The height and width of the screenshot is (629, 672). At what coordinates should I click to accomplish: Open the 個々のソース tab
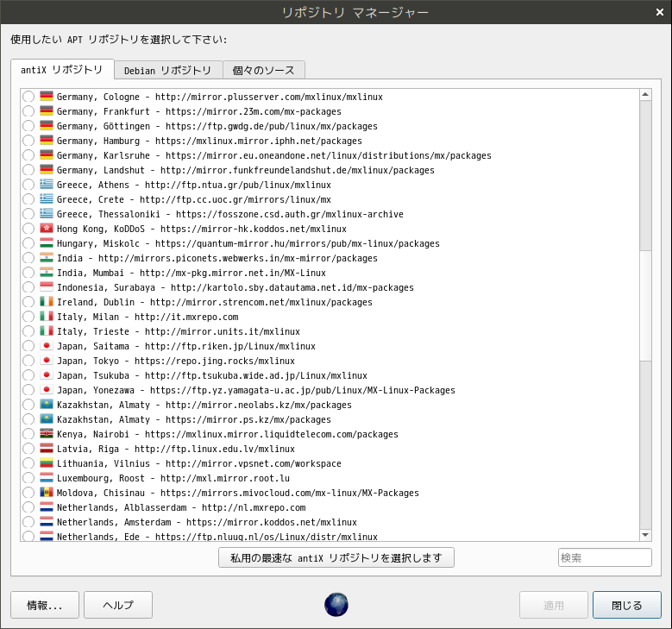264,70
